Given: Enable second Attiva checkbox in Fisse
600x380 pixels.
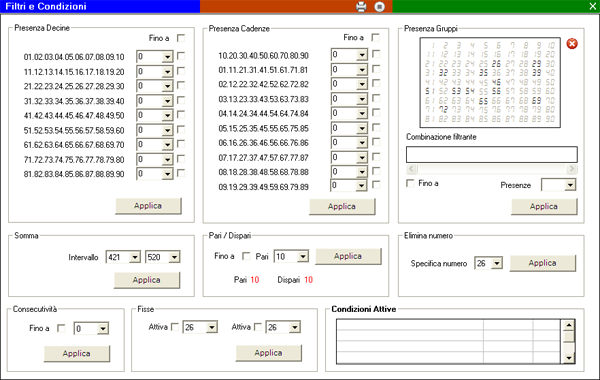Looking at the screenshot, I should click(258, 327).
